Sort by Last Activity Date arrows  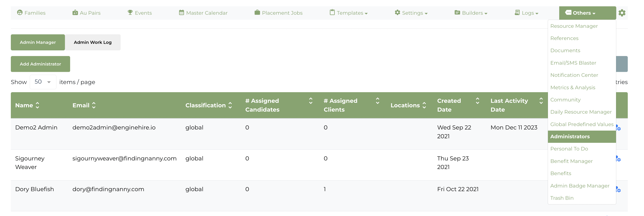click(541, 101)
